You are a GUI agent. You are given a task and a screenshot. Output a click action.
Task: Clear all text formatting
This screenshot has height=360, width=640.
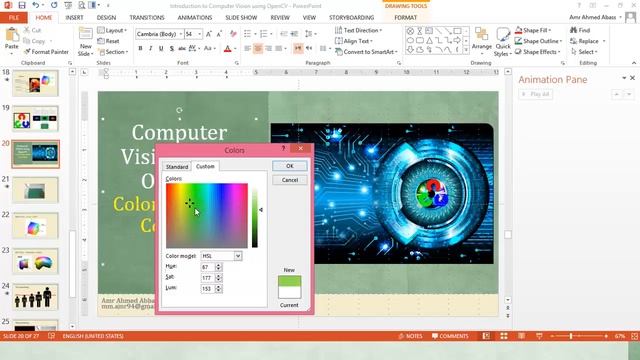(233, 34)
